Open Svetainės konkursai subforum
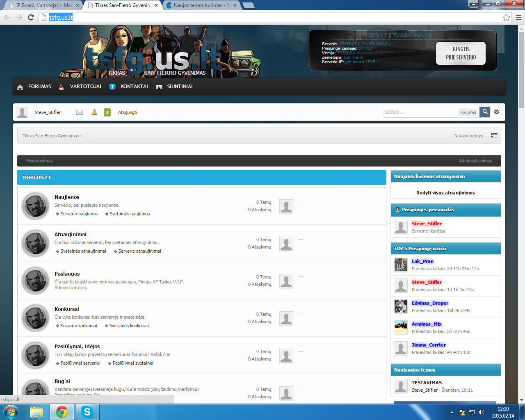This screenshot has width=525, height=420. click(x=129, y=326)
